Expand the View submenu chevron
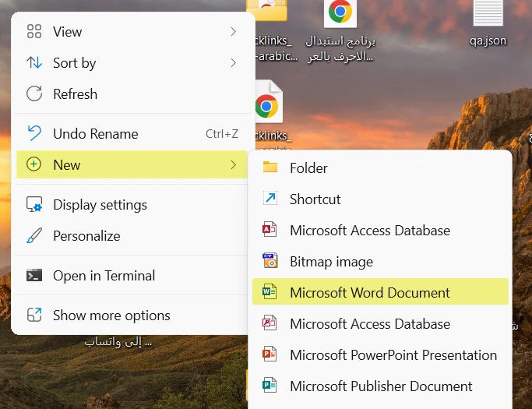Viewport: 532px width, 409px height. (233, 32)
